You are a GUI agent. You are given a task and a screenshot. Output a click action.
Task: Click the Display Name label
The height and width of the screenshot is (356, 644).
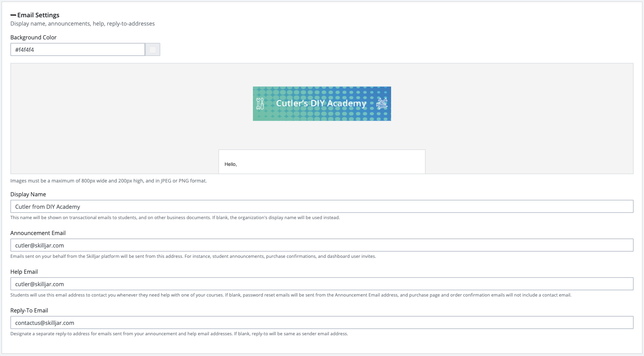(x=28, y=194)
